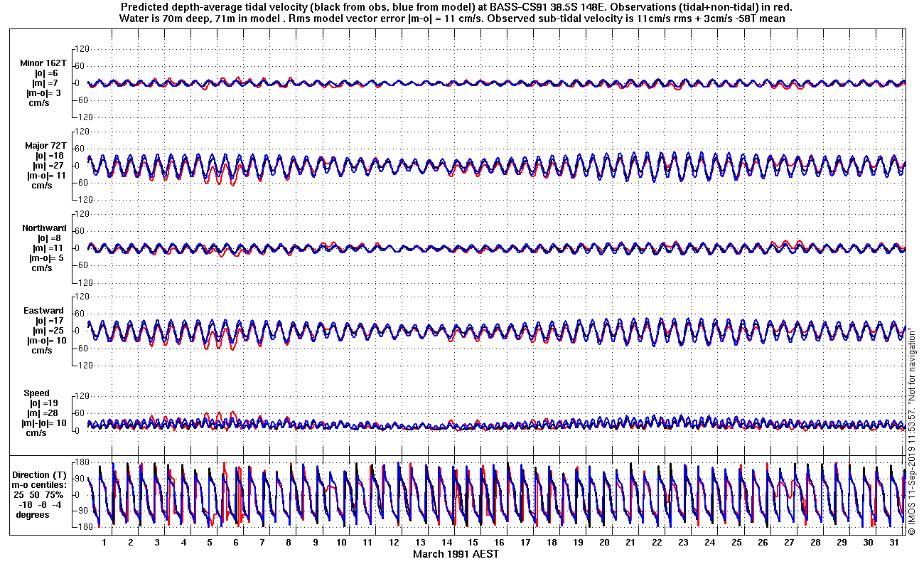Click day 10 on the date axis
The image size is (924, 569).
[341, 543]
